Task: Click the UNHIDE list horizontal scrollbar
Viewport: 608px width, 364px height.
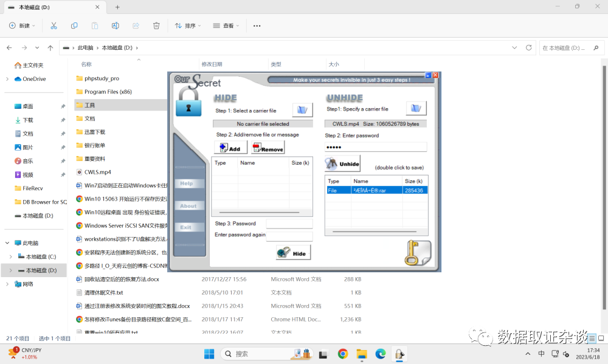Action: click(374, 232)
